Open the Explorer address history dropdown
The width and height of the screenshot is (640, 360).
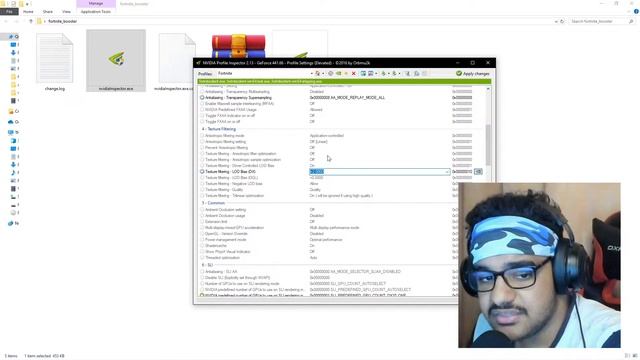(x=556, y=21)
